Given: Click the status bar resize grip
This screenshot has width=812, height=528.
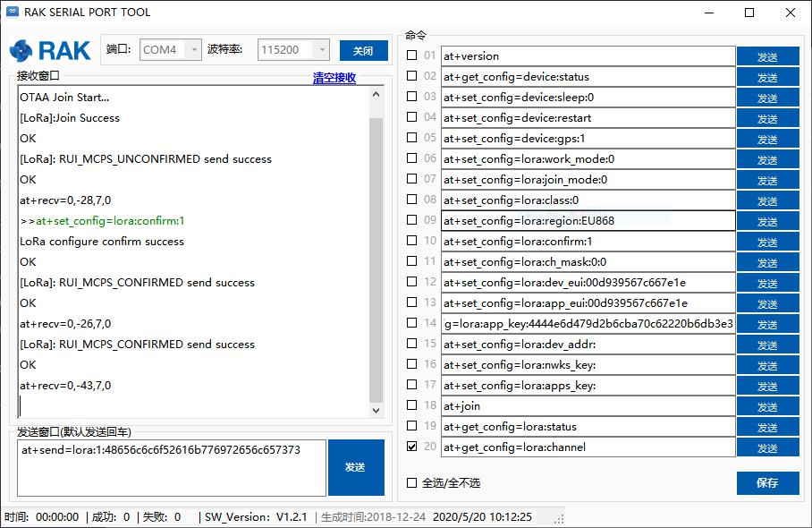Looking at the screenshot, I should click(x=559, y=519).
